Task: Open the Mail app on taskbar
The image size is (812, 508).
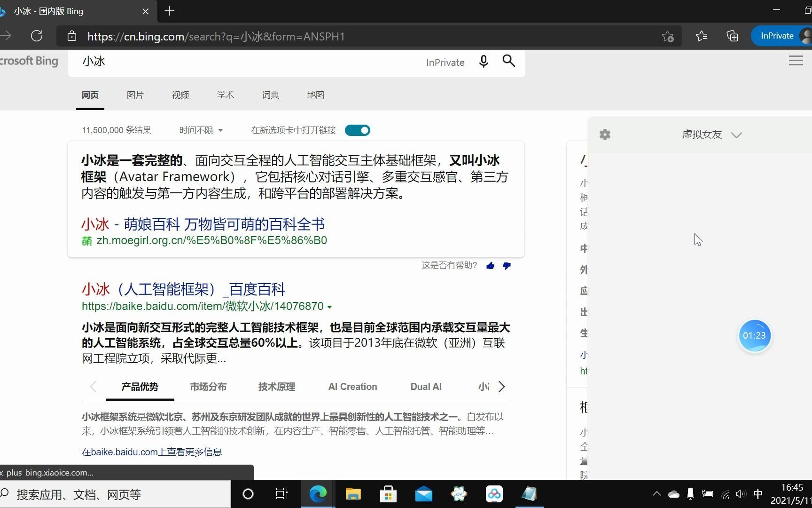Action: click(424, 494)
